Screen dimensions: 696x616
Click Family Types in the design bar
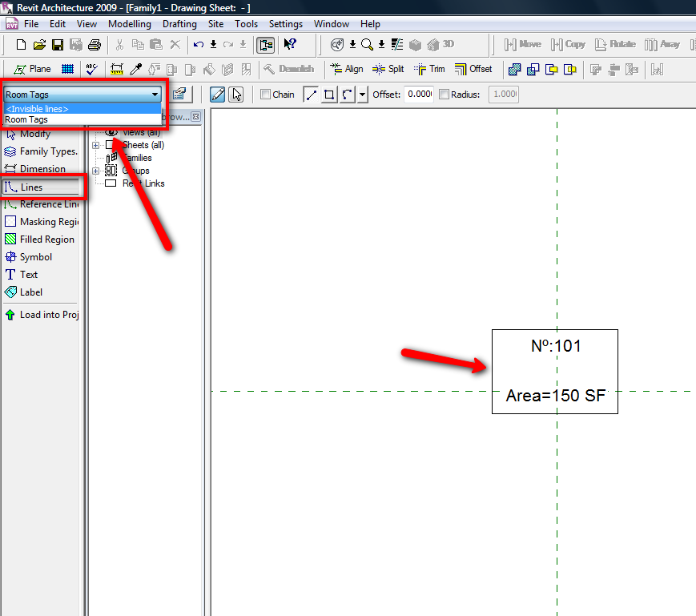coord(41,151)
